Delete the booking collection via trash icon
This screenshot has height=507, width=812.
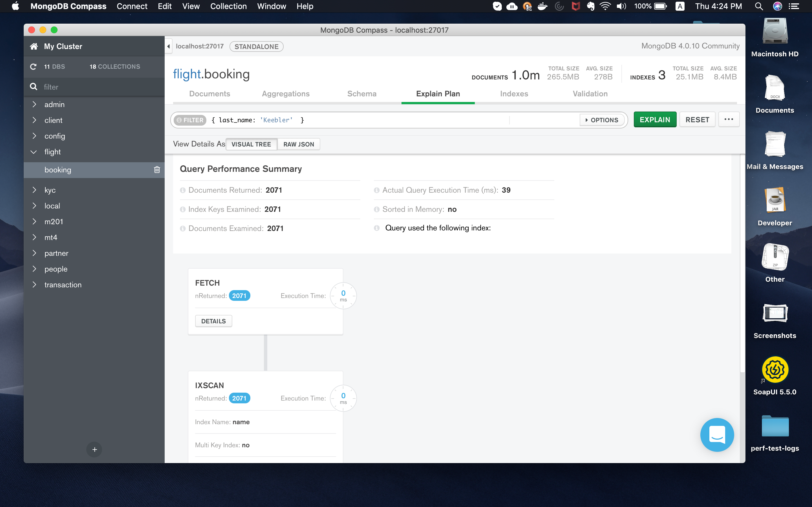(157, 170)
